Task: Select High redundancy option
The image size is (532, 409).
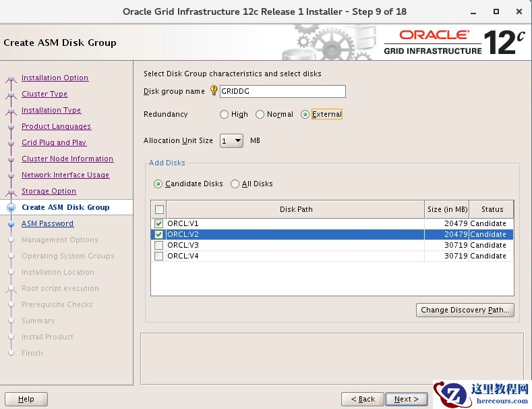Action: coord(224,115)
